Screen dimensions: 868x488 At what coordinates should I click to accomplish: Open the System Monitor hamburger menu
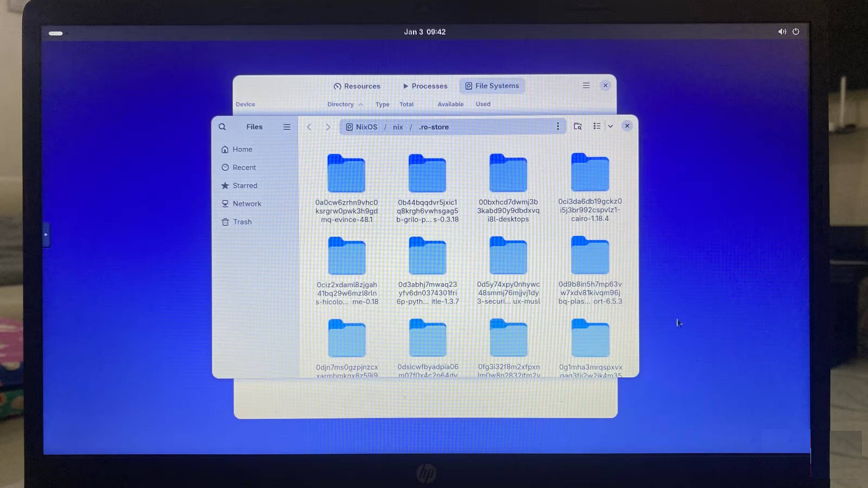tap(586, 86)
